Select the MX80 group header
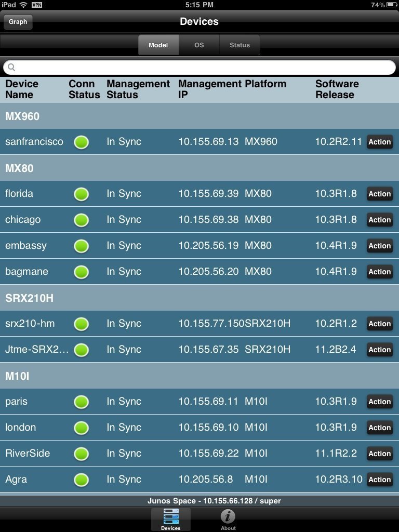The width and height of the screenshot is (399, 532). (x=199, y=168)
